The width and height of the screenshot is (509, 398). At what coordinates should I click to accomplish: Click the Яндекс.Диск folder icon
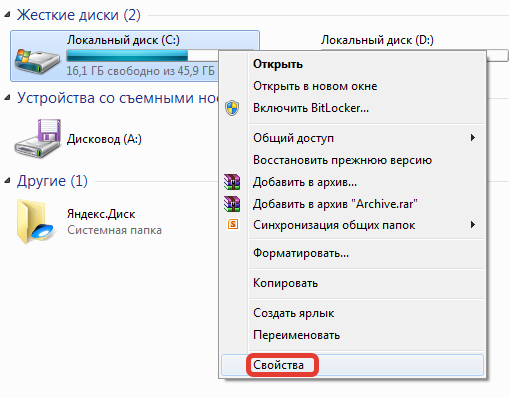[35, 222]
